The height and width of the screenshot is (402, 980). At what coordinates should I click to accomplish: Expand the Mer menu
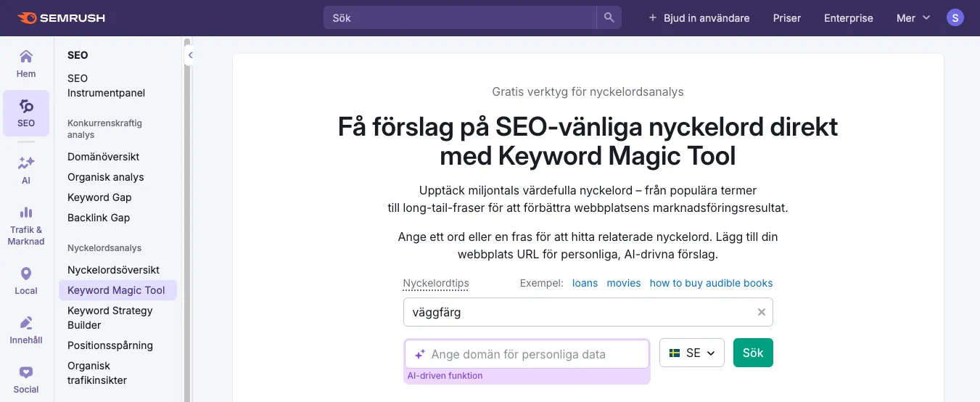pos(913,18)
